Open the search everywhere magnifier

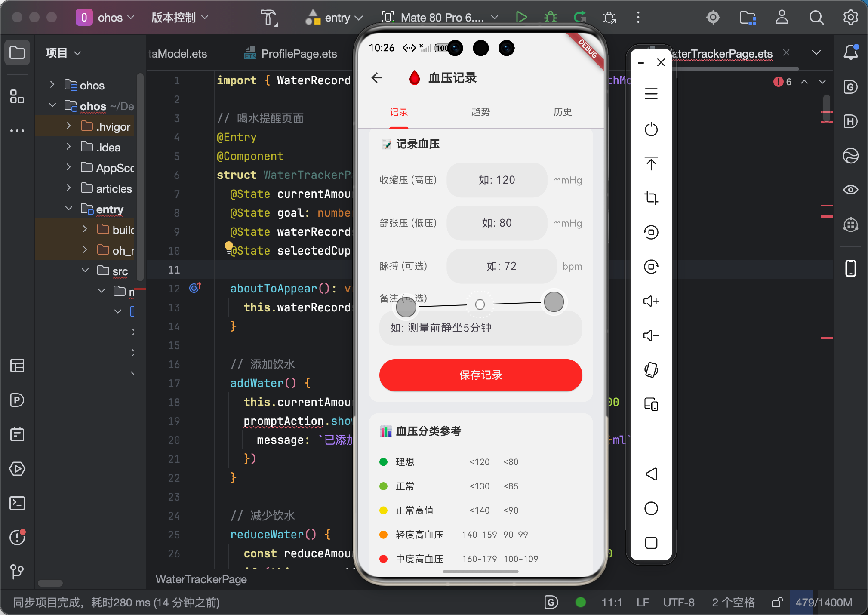(x=816, y=17)
